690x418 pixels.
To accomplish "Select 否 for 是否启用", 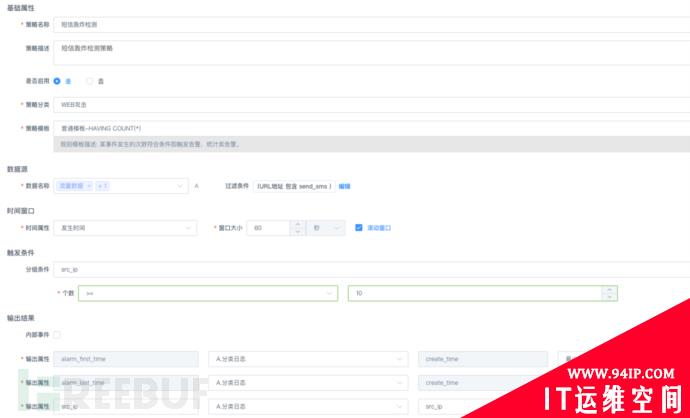I will click(x=90, y=81).
